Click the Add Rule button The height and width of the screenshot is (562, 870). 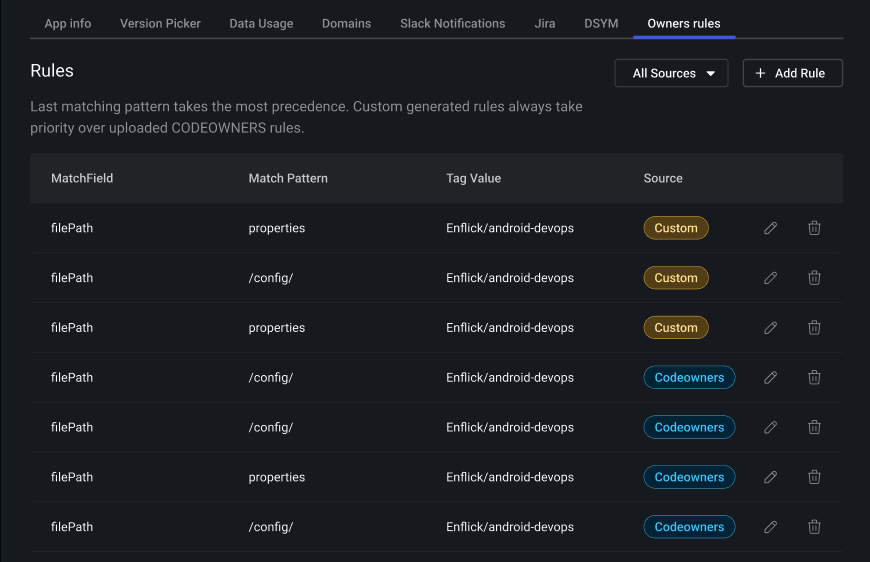(792, 73)
